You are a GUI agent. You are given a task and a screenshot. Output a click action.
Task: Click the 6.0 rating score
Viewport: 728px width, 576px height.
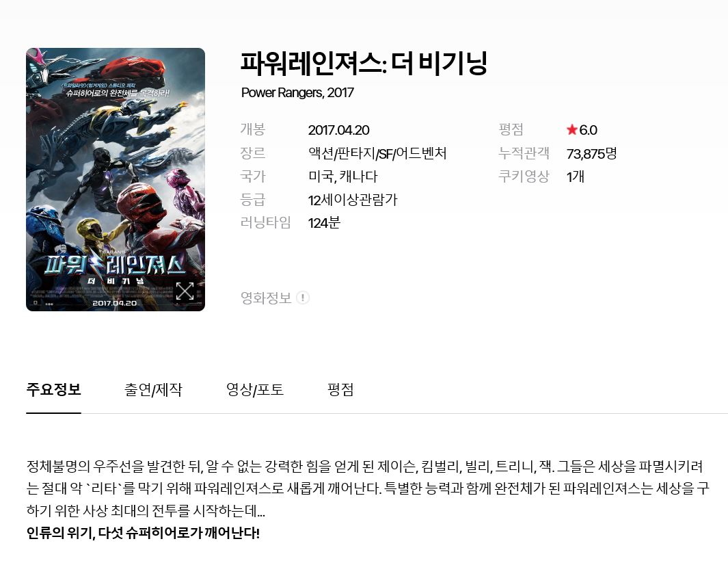[588, 130]
